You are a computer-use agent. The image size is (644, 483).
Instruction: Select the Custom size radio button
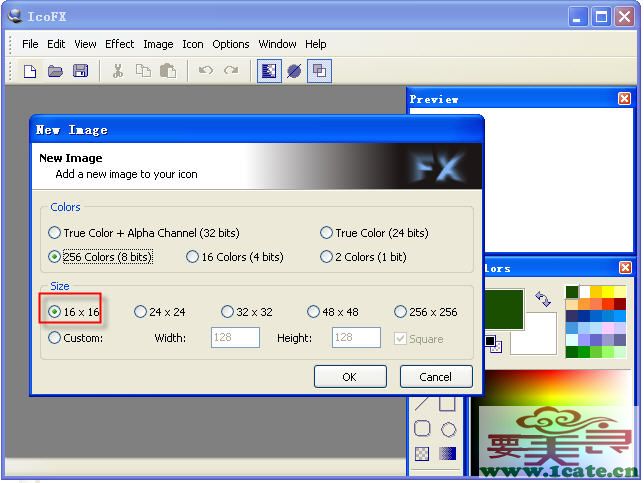(x=54, y=338)
